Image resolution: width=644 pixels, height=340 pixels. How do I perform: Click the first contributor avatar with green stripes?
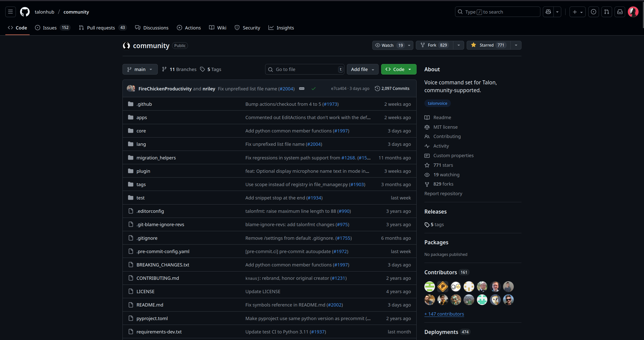click(430, 287)
